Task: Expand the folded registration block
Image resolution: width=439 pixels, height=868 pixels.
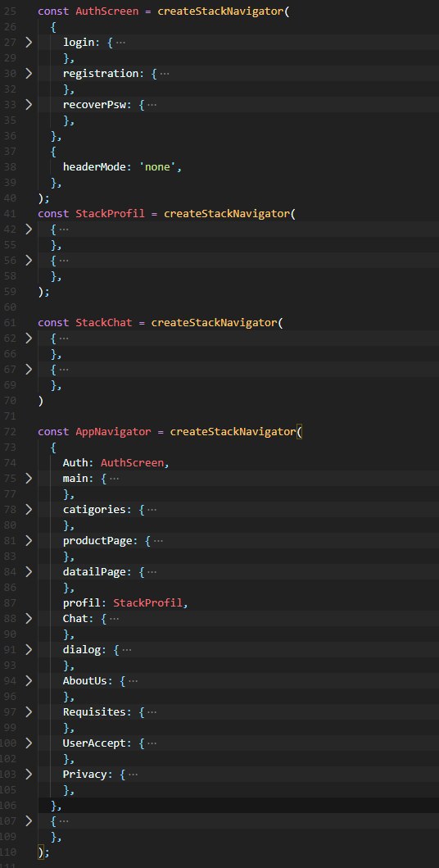Action: pyautogui.click(x=29, y=73)
